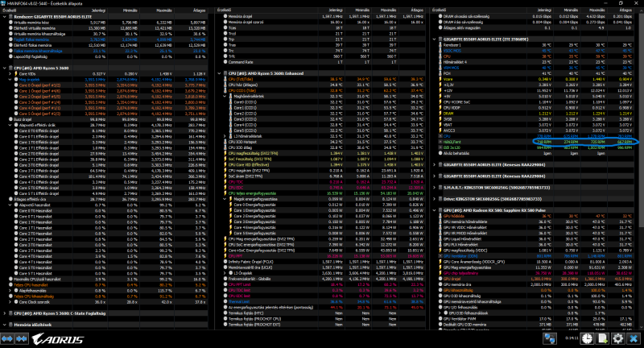Select the Command Rate row
The image size is (644, 348).
pyautogui.click(x=324, y=62)
